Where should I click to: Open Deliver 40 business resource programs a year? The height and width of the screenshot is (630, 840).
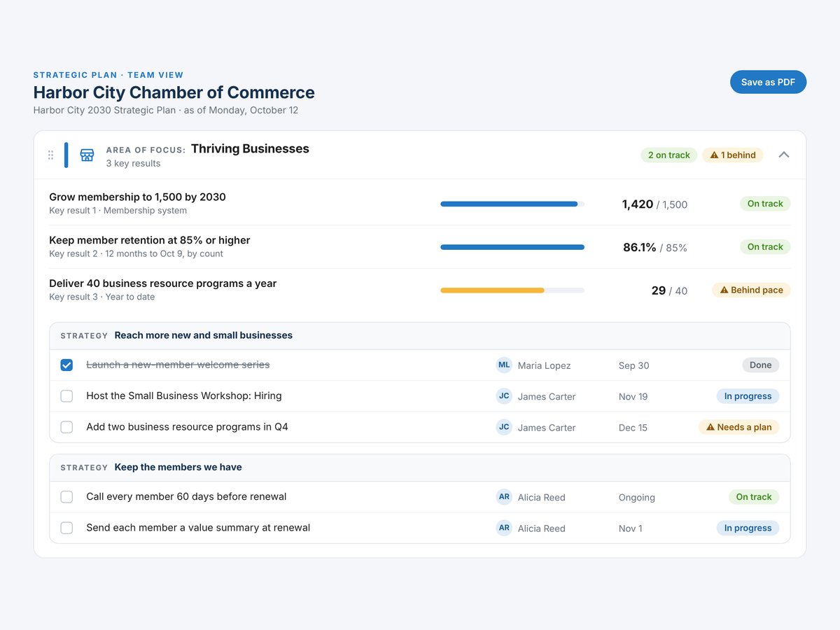162,283
